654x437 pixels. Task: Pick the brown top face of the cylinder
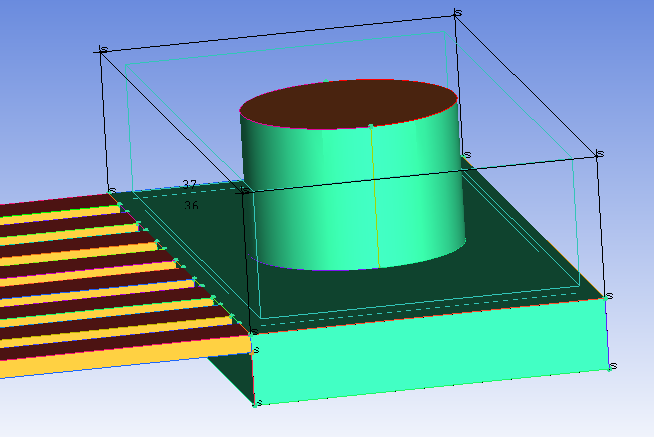coord(349,104)
